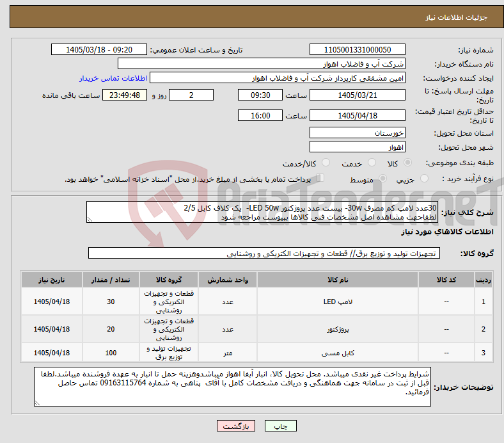Click the quantity 20 cell
Image resolution: width=504 pixels, height=443 pixels.
pyautogui.click(x=111, y=329)
